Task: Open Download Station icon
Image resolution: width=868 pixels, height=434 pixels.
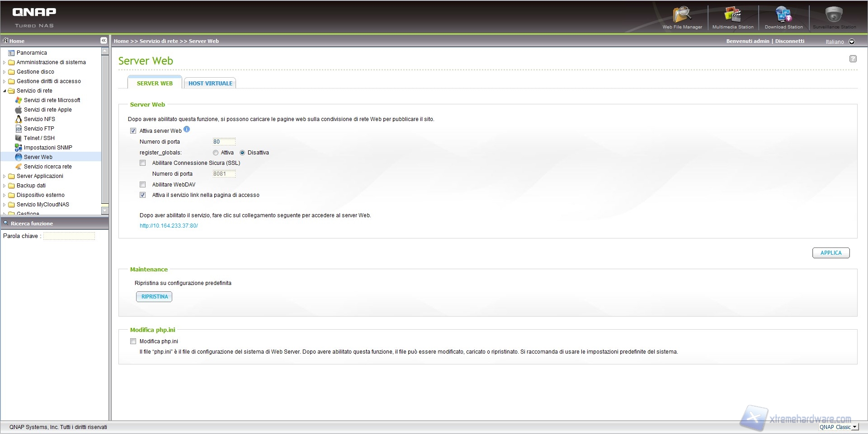Action: point(783,16)
